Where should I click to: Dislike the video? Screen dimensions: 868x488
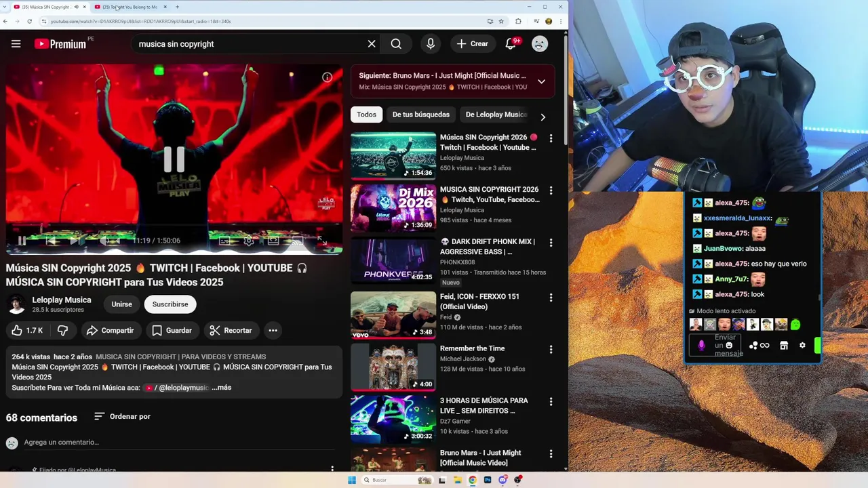coord(62,331)
